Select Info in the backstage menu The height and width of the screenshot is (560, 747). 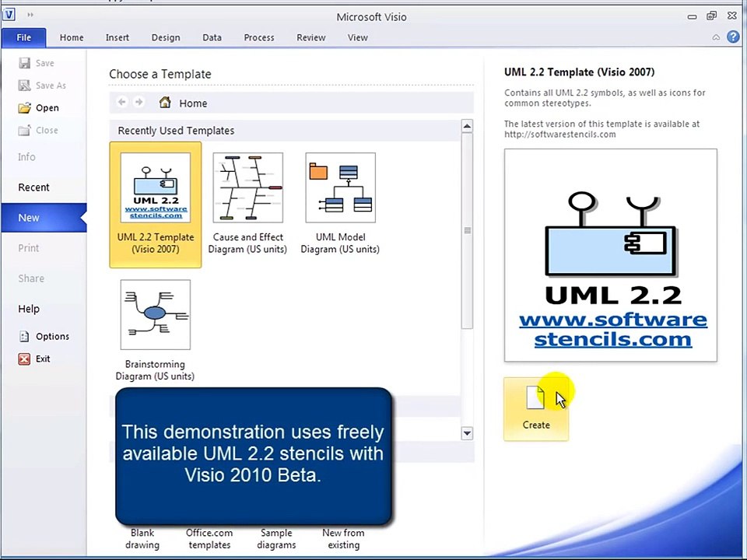(26, 156)
